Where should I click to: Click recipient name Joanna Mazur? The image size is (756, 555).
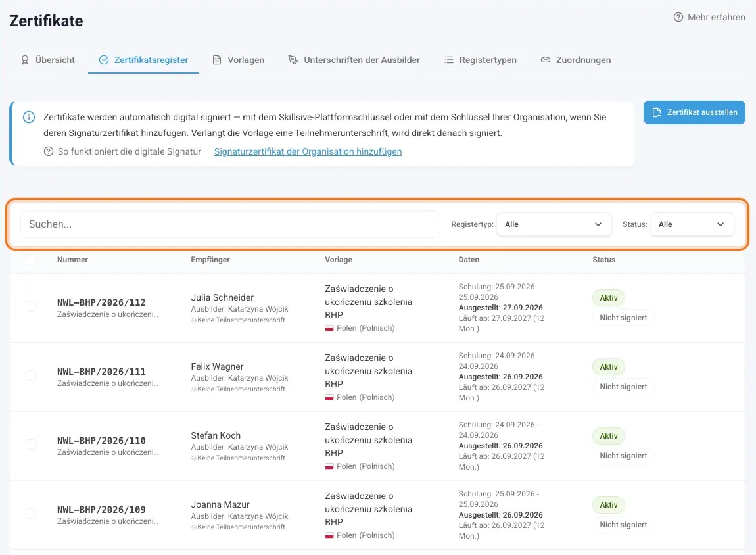(220, 504)
